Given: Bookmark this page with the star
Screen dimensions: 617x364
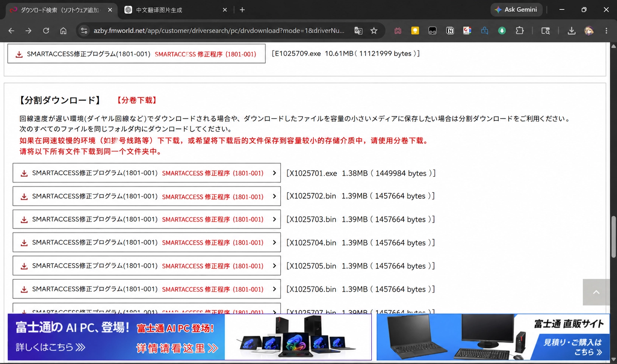Looking at the screenshot, I should [x=374, y=31].
